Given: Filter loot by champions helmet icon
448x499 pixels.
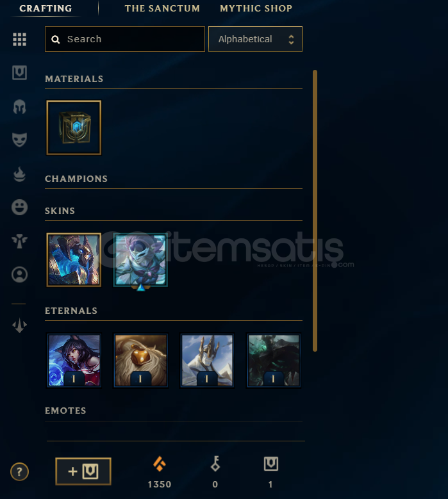Looking at the screenshot, I should click(x=19, y=106).
